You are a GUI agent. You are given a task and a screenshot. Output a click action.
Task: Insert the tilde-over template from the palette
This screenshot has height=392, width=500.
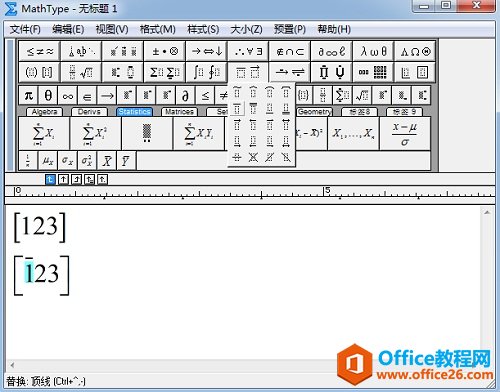(237, 91)
